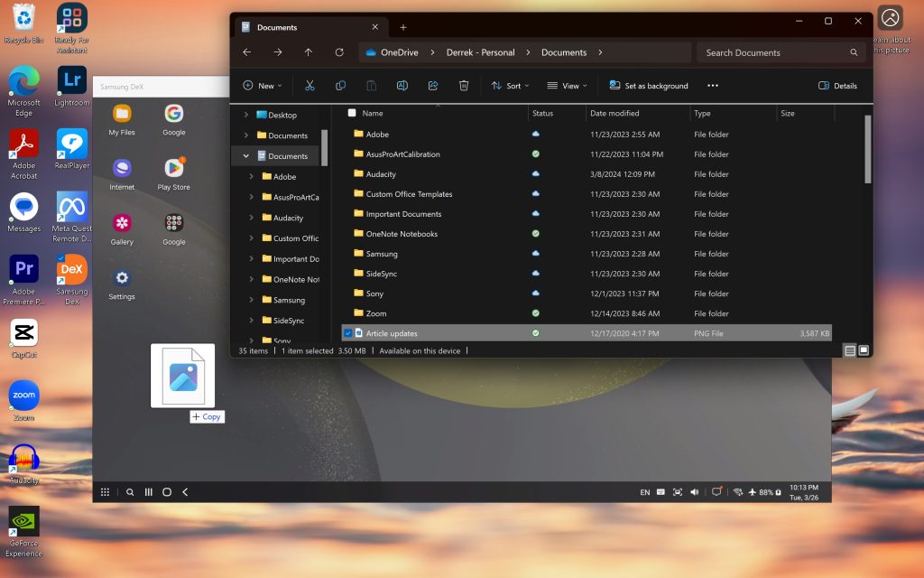
Task: Collapse the expanded Documents tree node
Action: [246, 156]
